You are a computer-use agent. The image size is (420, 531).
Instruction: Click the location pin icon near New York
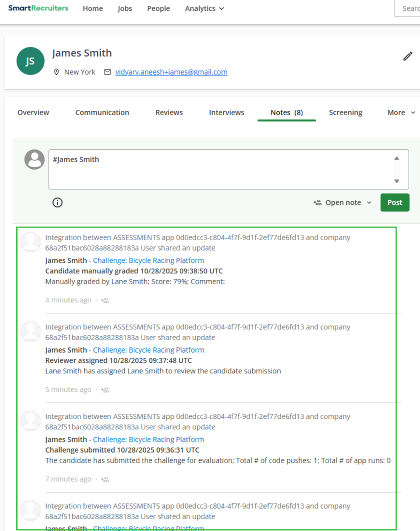[57, 72]
